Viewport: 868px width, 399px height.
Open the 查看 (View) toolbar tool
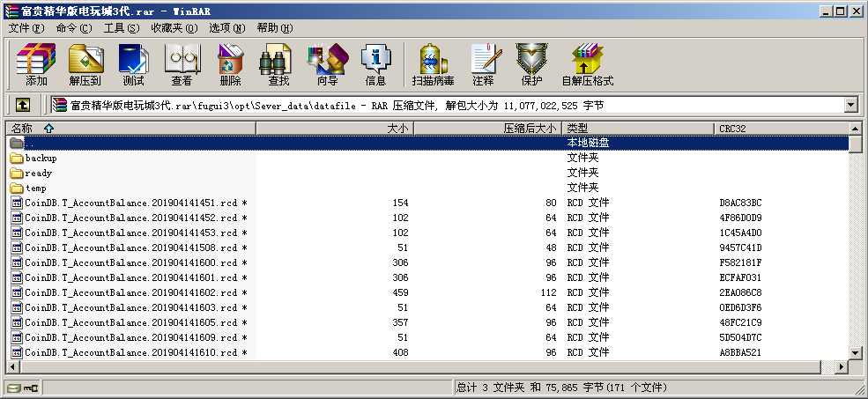click(x=182, y=65)
